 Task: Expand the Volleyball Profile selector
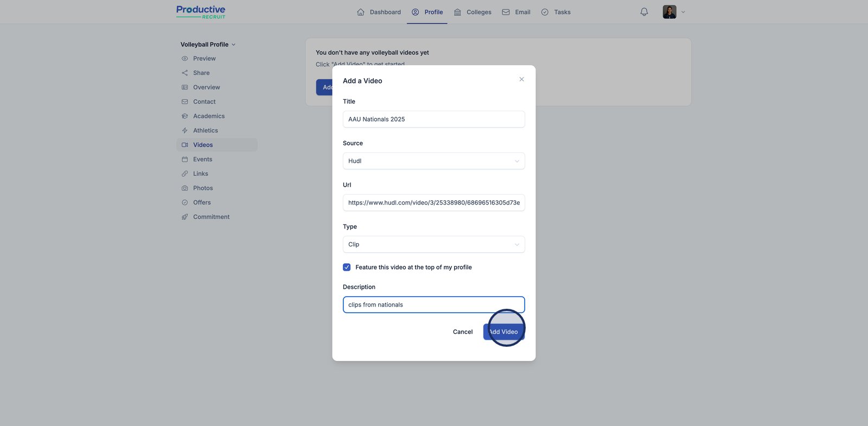(208, 44)
